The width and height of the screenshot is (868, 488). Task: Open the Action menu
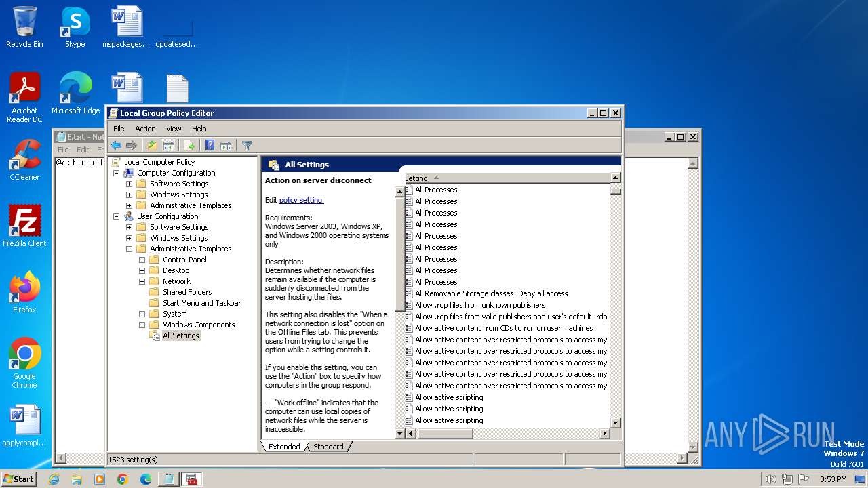coord(145,129)
